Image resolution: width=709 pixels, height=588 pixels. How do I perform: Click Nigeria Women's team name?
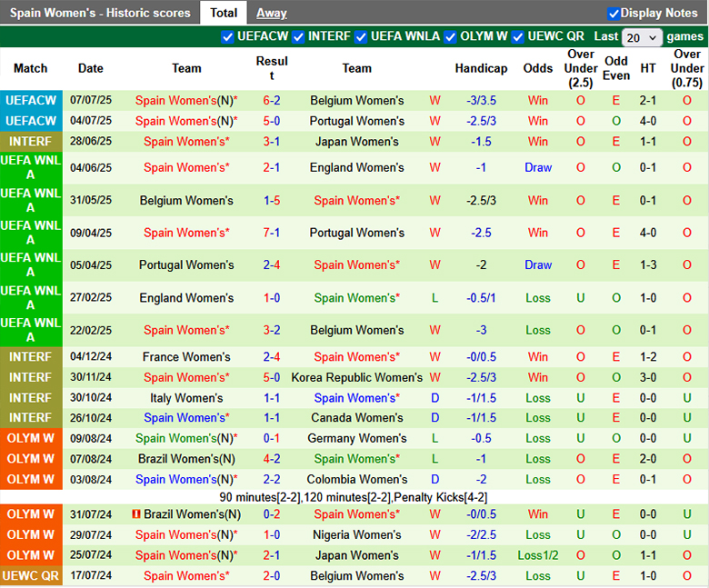[x=356, y=535]
